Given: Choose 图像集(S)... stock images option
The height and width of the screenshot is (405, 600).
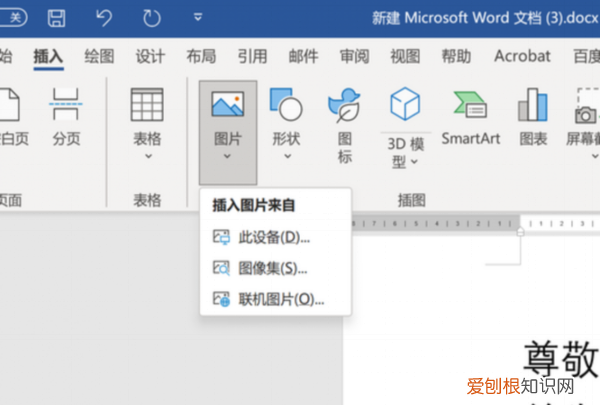Looking at the screenshot, I should (x=276, y=268).
